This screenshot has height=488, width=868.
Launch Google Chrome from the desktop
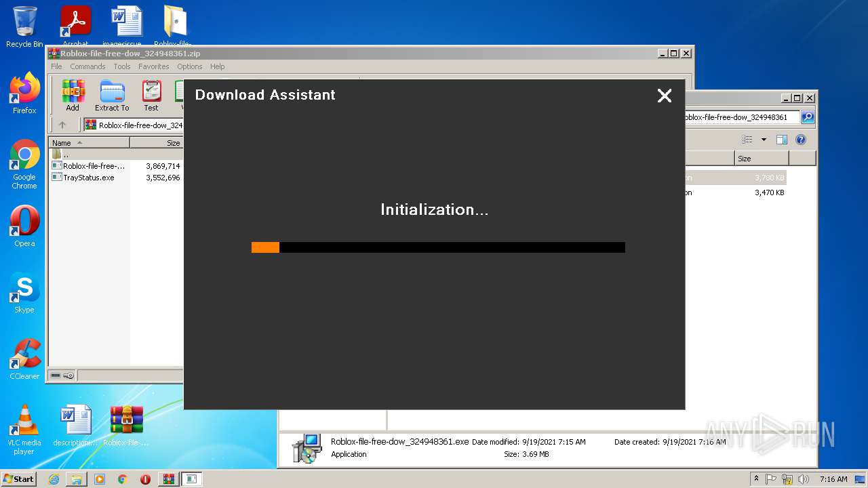pyautogui.click(x=24, y=164)
